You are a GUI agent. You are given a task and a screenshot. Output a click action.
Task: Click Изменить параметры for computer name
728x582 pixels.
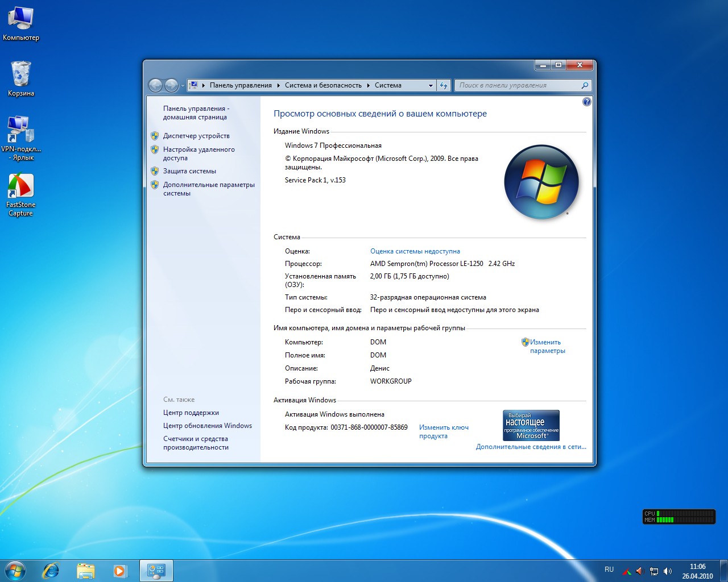point(547,346)
